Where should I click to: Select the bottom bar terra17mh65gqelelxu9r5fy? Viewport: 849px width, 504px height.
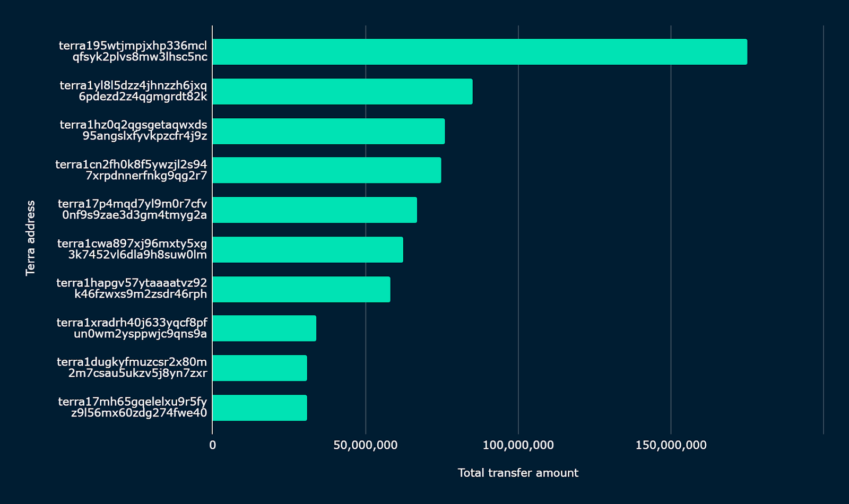click(259, 407)
